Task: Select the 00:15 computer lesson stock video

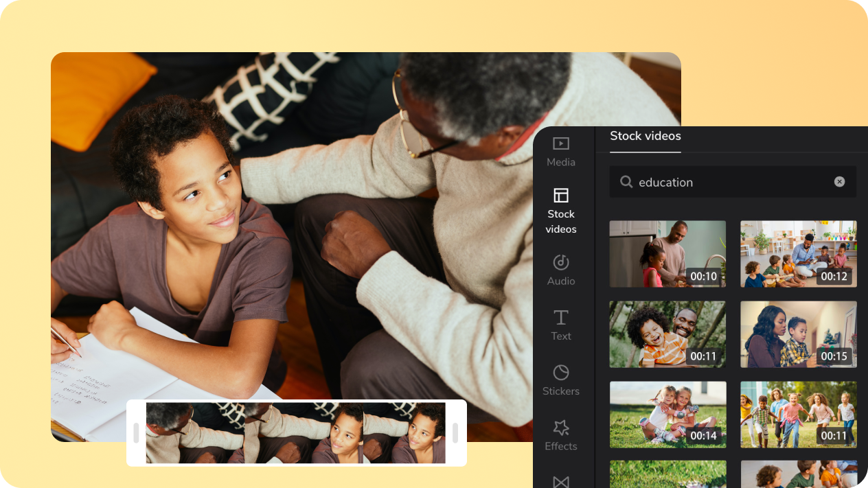Action: pyautogui.click(x=799, y=334)
